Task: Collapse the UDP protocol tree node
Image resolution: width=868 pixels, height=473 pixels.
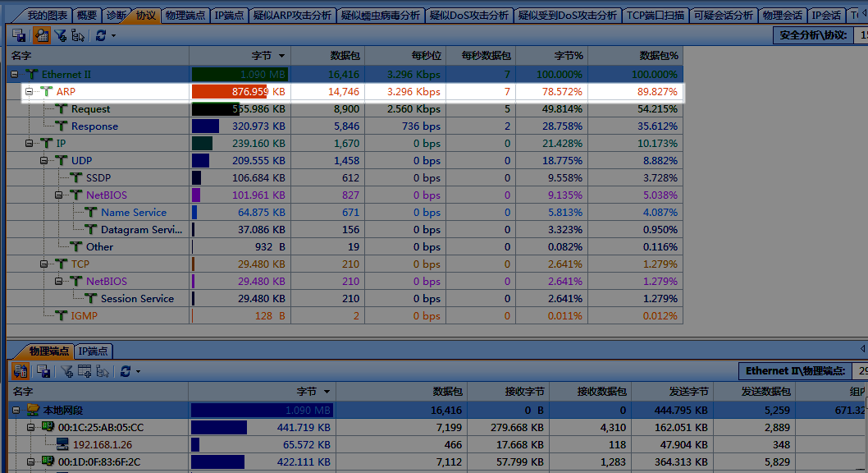Action: (x=44, y=161)
